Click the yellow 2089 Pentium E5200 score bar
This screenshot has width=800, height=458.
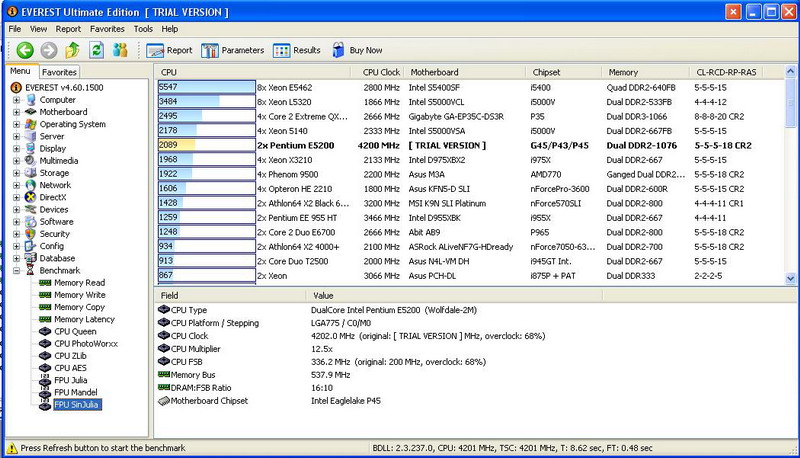206,145
